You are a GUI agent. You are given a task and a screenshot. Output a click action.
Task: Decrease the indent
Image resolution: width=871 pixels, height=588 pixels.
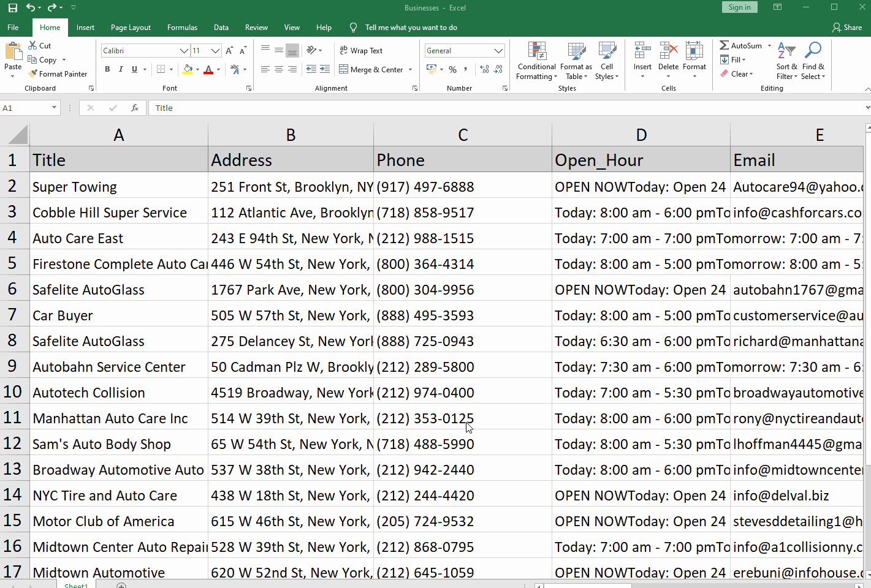tap(311, 69)
